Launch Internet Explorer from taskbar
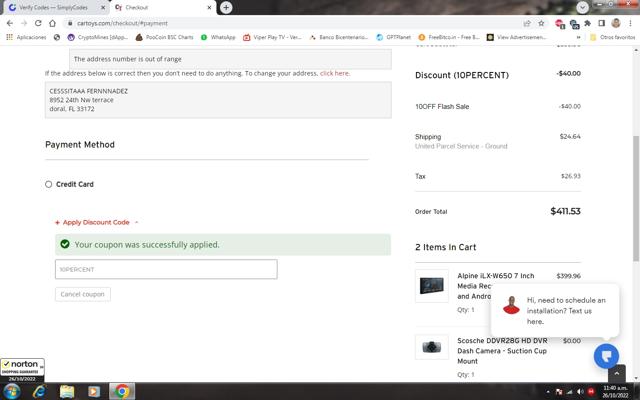 (39, 391)
